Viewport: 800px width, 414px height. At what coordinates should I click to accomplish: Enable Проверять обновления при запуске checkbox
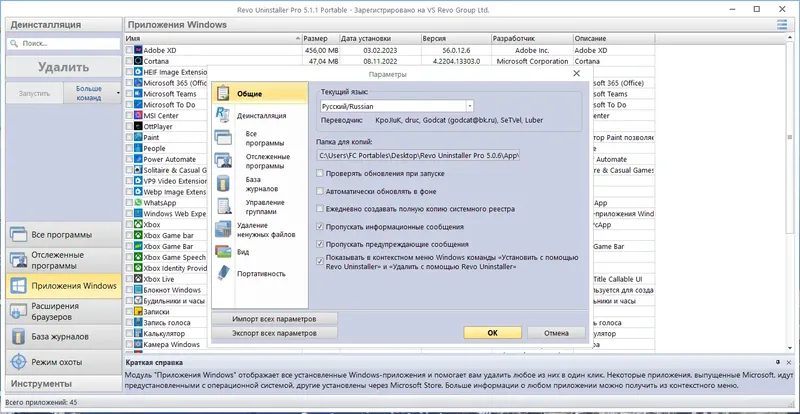(320, 174)
